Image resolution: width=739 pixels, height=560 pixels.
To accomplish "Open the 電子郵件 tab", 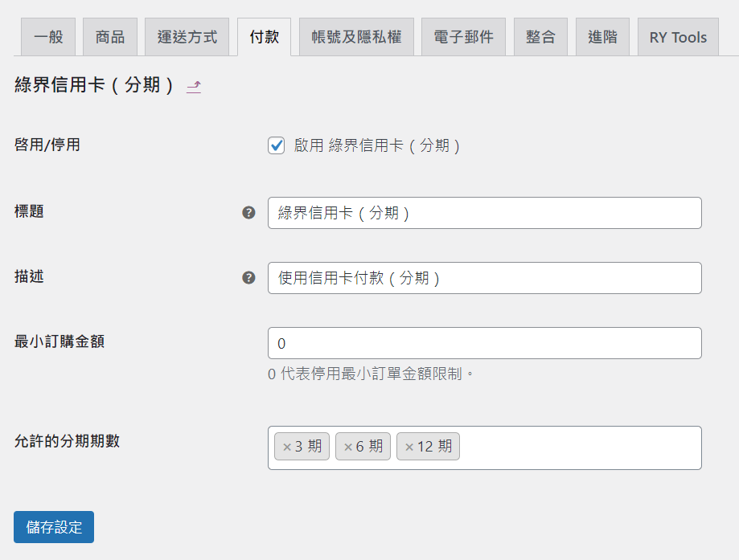I will click(463, 37).
